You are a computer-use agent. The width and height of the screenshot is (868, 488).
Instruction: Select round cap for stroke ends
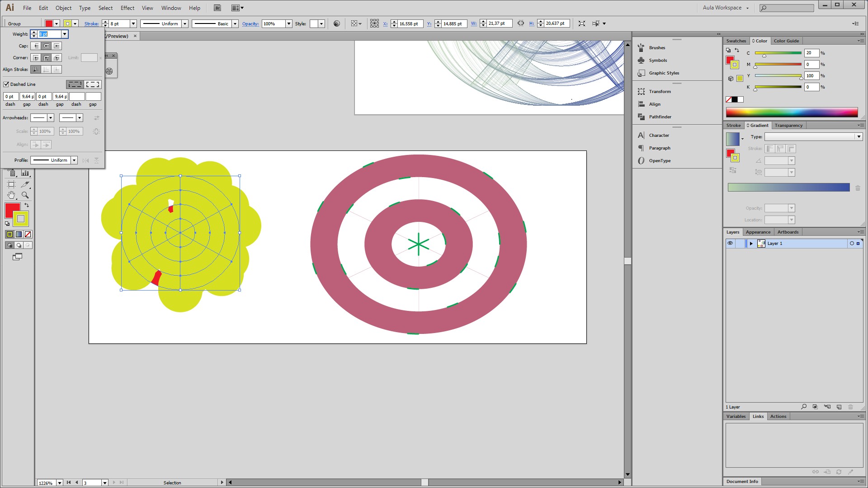(46, 46)
